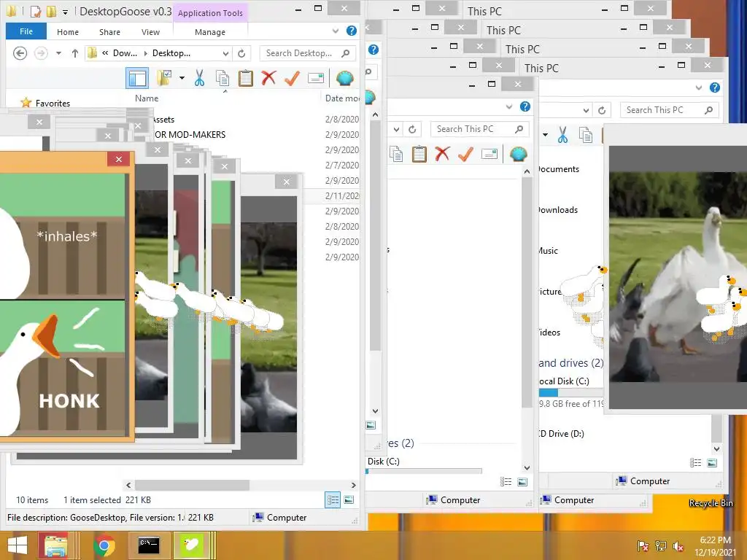Open the Downloads folder in This PC window

click(x=558, y=210)
